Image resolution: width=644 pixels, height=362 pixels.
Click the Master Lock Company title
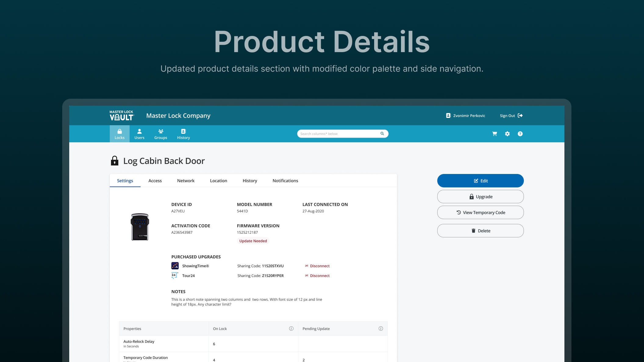178,116
